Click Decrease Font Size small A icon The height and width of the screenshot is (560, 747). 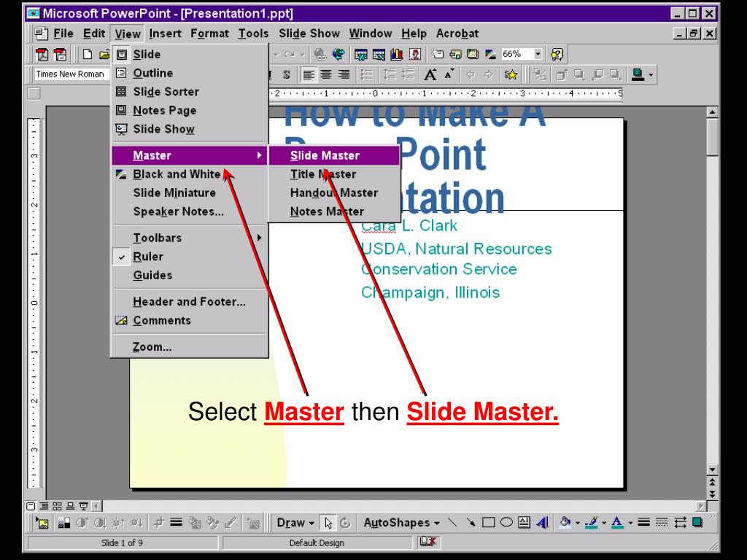pyautogui.click(x=449, y=74)
